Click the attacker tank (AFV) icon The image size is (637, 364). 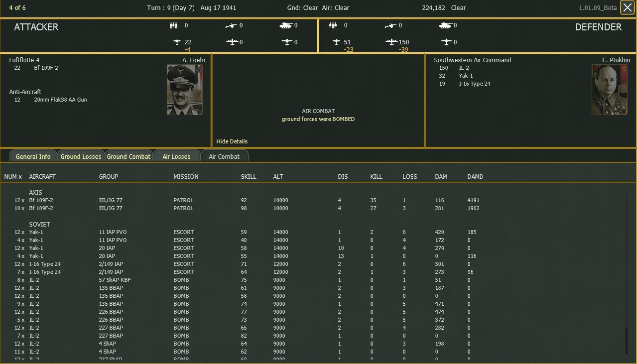286,25
